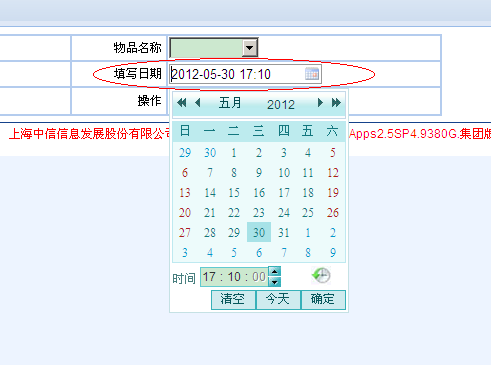Select day 18 in the calendar
This screenshot has height=365, width=491.
[x=308, y=192]
